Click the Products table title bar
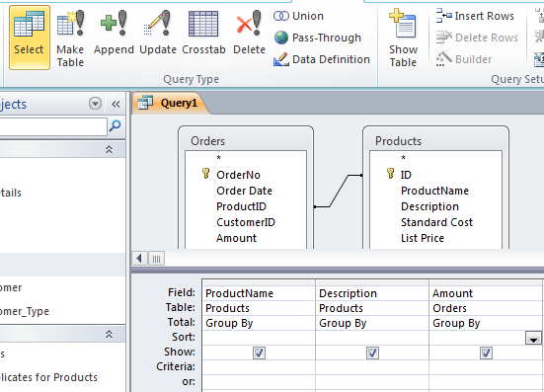This screenshot has width=544, height=392. (x=435, y=141)
